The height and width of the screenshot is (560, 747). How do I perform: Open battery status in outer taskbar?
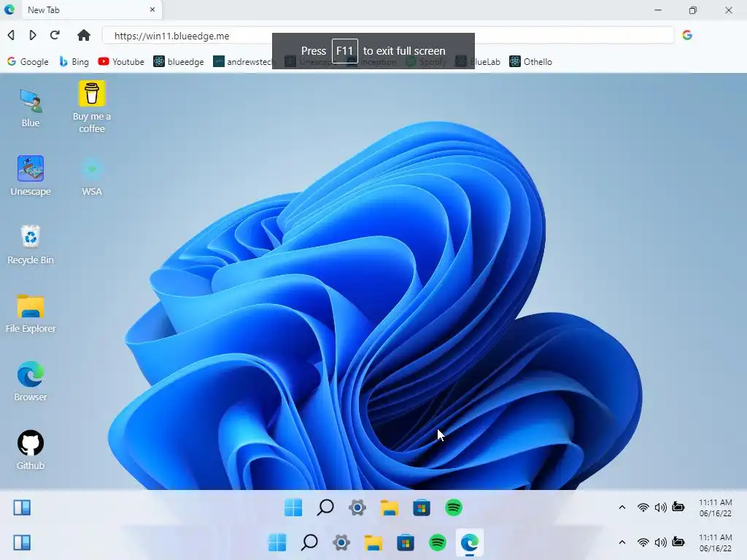click(x=678, y=542)
